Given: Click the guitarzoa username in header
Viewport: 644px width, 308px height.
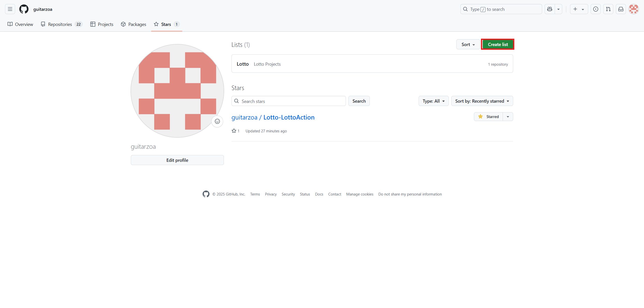Looking at the screenshot, I should [x=43, y=9].
